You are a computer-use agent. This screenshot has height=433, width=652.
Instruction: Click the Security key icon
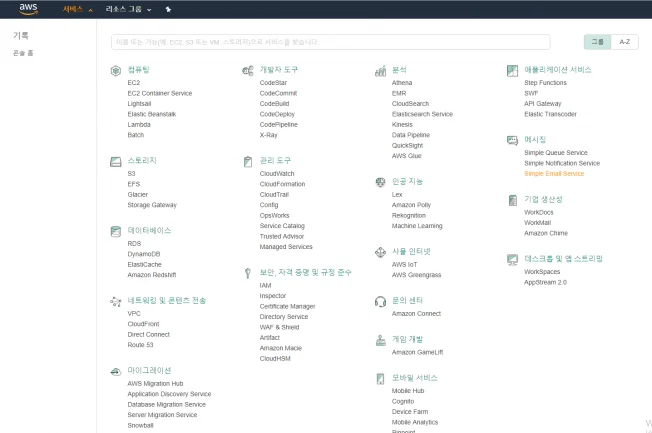point(248,273)
